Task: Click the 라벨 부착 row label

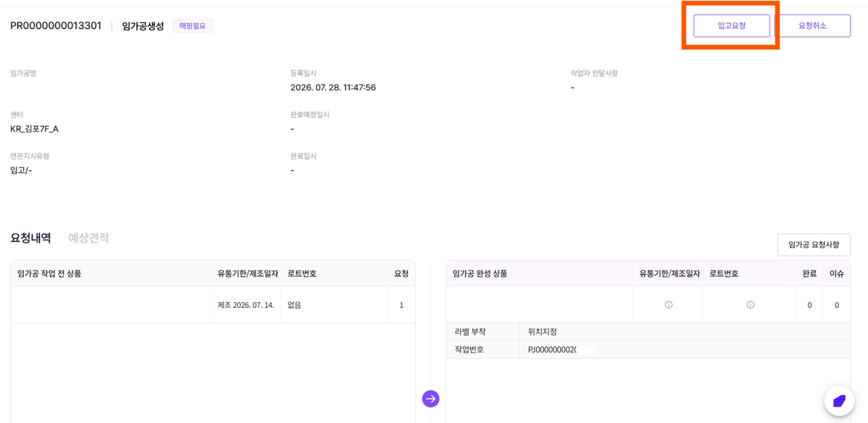Action: [470, 331]
